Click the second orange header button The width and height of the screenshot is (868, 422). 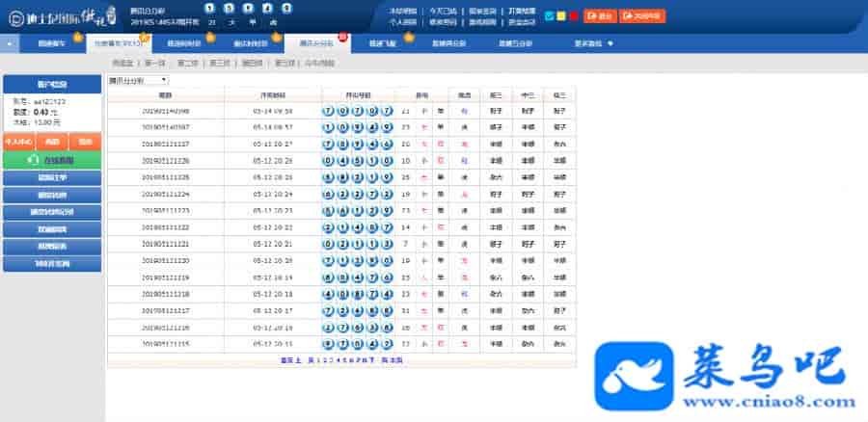pyautogui.click(x=641, y=16)
